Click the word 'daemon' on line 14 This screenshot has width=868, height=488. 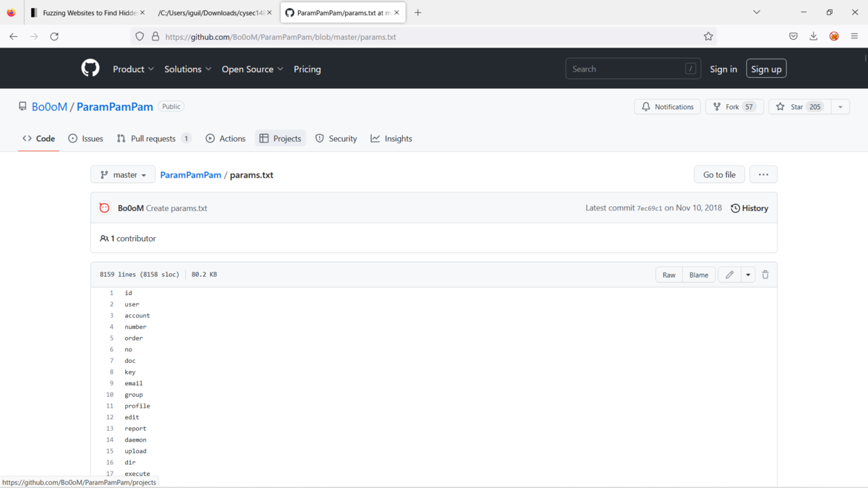(135, 440)
